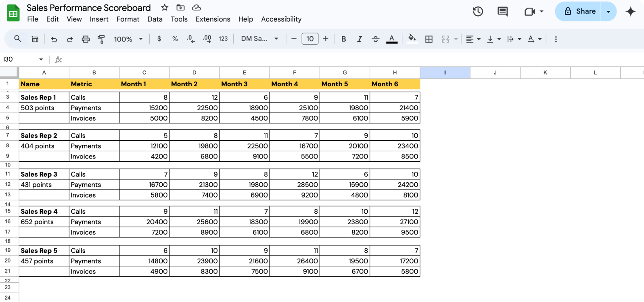Open the Gemini sparkle assistant
The height and width of the screenshot is (302, 644).
tap(630, 11)
